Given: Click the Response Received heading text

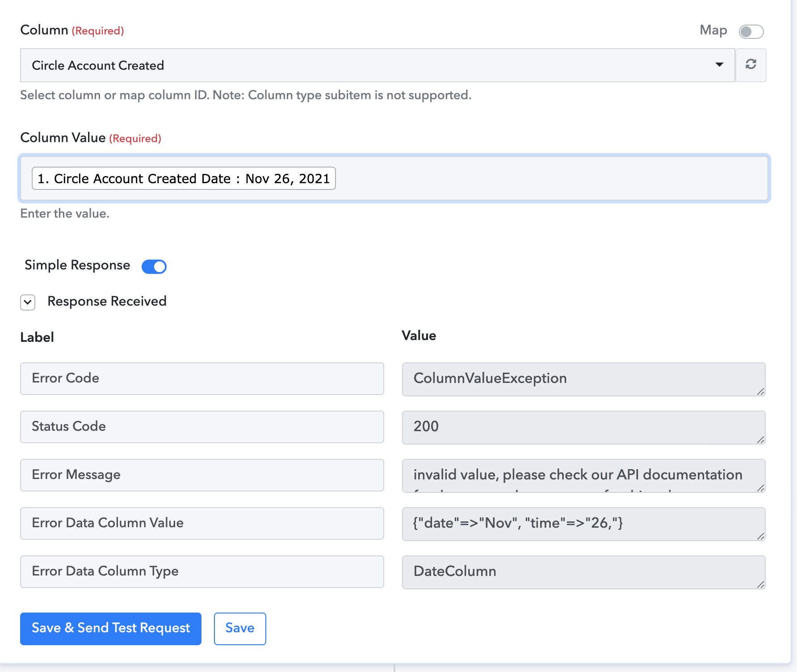Looking at the screenshot, I should [x=107, y=302].
